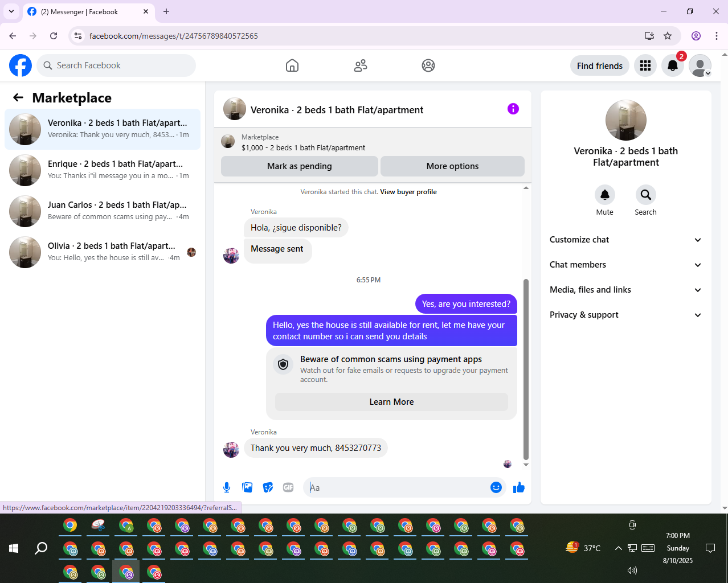Open the emoji picker in message box
Image resolution: width=728 pixels, height=583 pixels.
tap(496, 487)
